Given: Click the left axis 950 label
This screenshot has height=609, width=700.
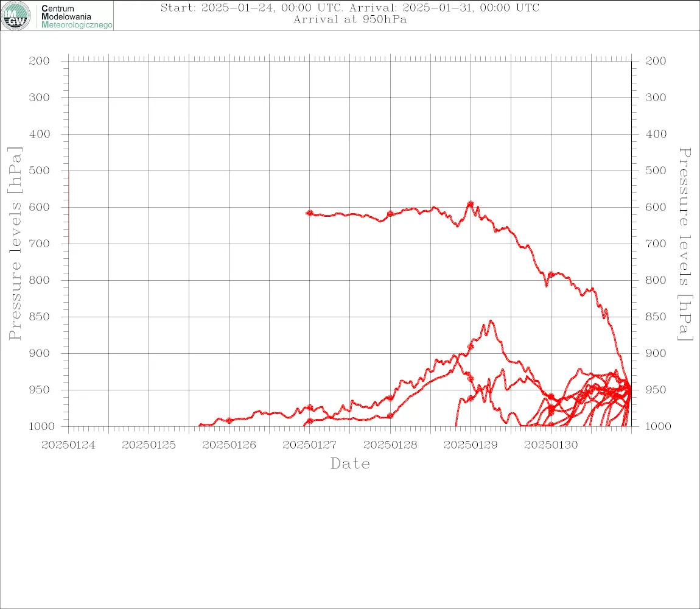Looking at the screenshot, I should [x=40, y=390].
